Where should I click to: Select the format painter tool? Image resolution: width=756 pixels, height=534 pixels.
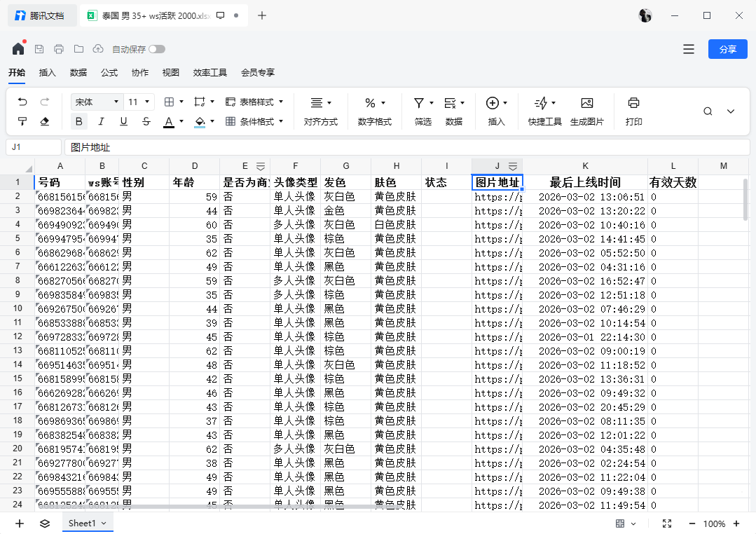click(x=22, y=121)
